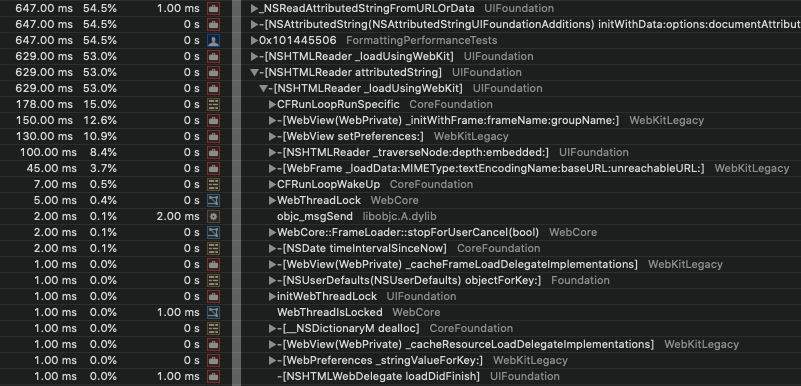Click icon on CFRunLoopWakeUp row
The height and width of the screenshot is (386, 801).
(214, 184)
